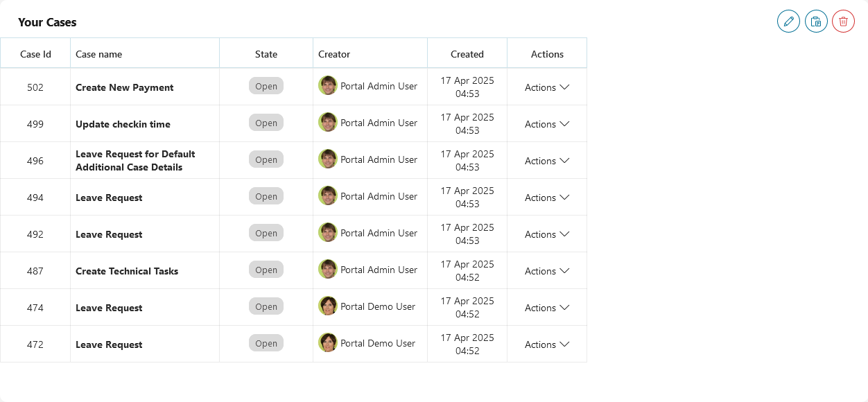Click Portal Demo User name in case 474
Viewport: 868px width, 402px height.
tap(378, 306)
